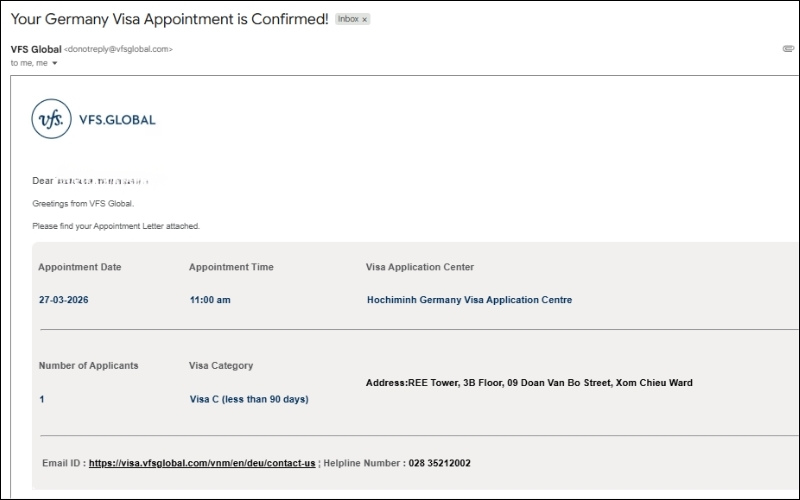Click the Inbox label tag
The height and width of the screenshot is (500, 800).
348,19
